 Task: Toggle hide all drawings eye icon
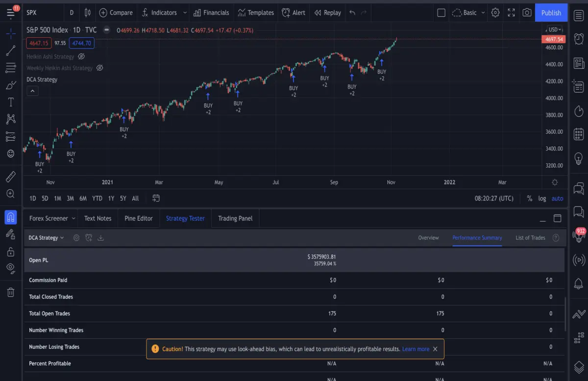[x=11, y=268]
